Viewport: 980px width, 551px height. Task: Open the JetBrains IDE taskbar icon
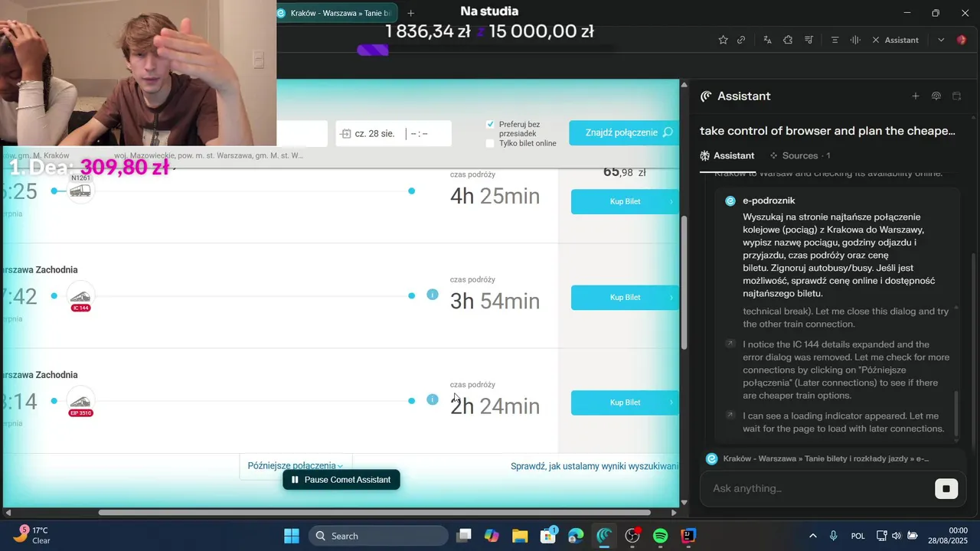point(688,536)
